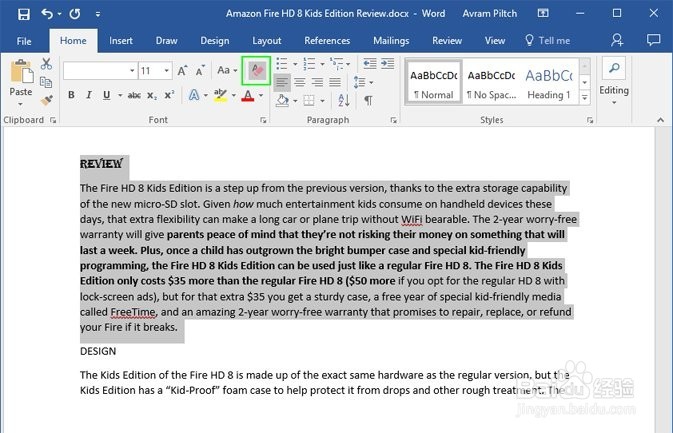This screenshot has height=433, width=673.
Task: Open the Review tab
Action: tap(447, 41)
